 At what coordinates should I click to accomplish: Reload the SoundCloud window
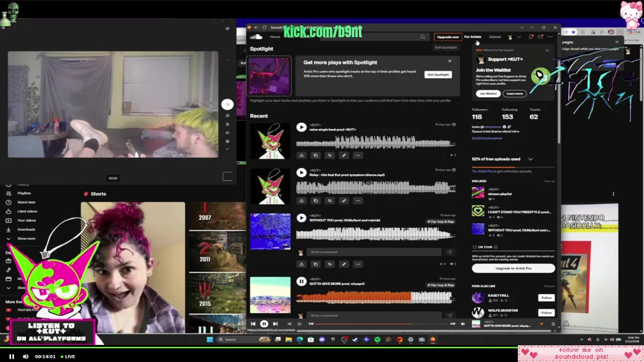click(x=264, y=27)
